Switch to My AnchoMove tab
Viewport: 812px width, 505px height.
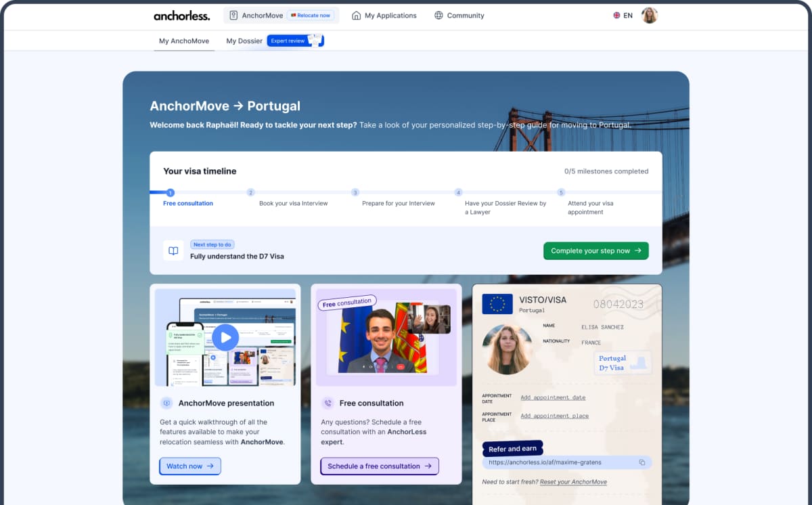tap(184, 41)
